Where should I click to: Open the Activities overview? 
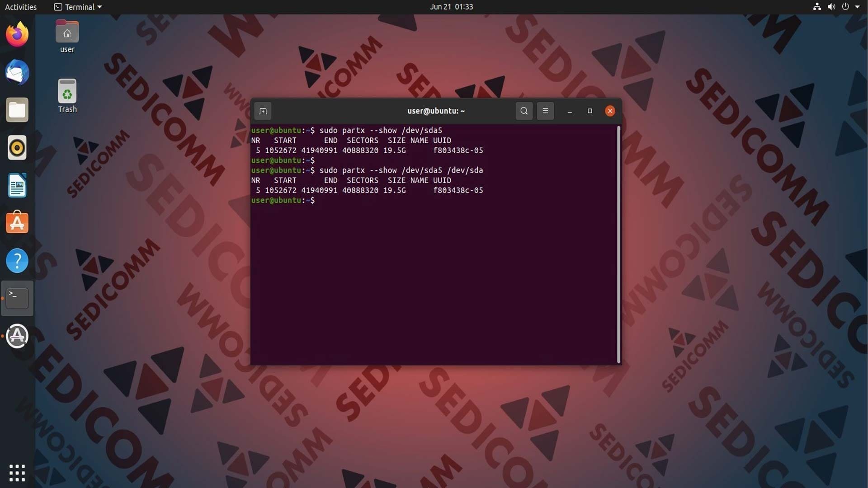21,7
